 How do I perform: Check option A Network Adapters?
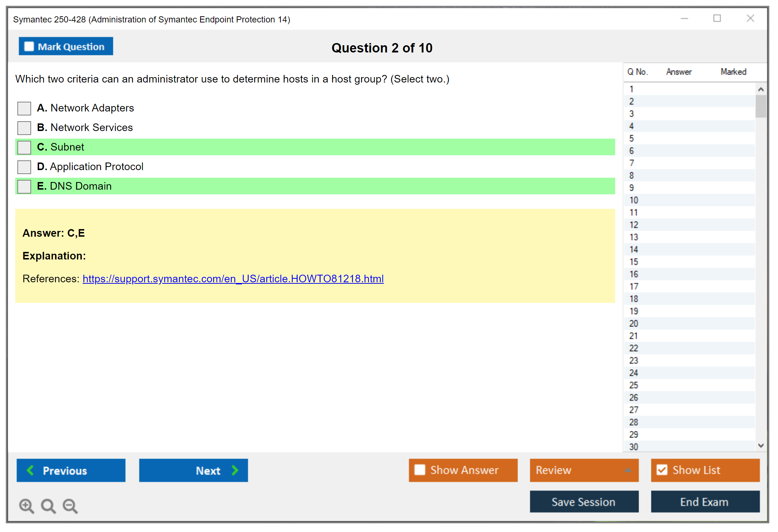pyautogui.click(x=24, y=108)
